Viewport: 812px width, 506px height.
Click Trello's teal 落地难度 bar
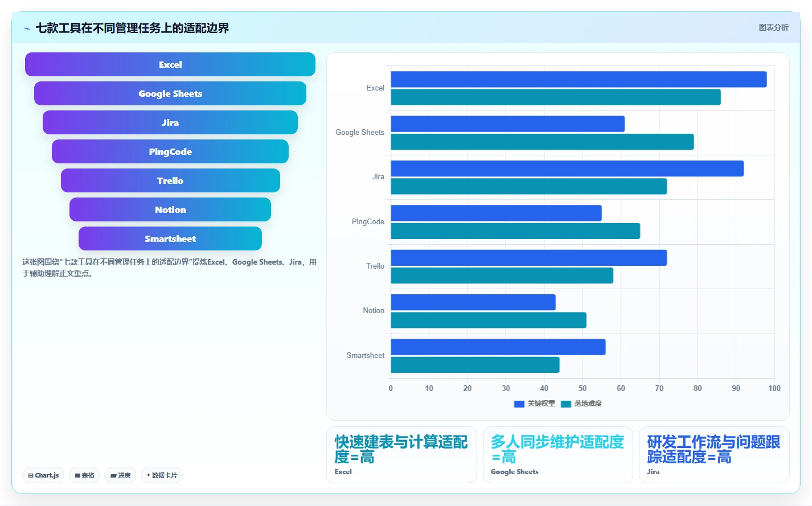[502, 275]
